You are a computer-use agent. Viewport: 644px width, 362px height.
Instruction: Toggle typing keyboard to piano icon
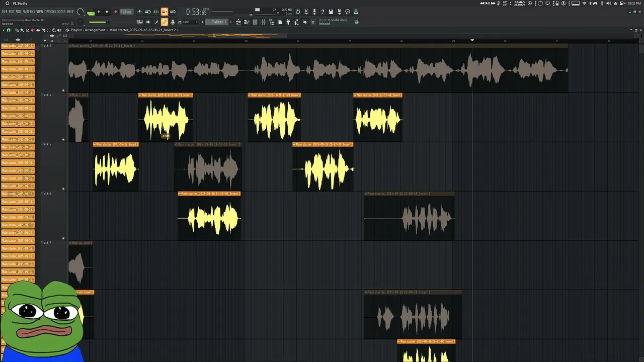139,22
